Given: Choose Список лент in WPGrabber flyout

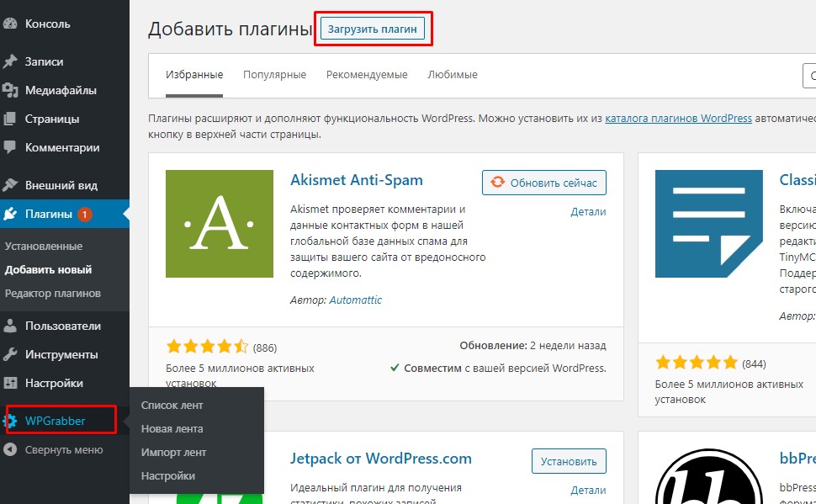Looking at the screenshot, I should [172, 405].
